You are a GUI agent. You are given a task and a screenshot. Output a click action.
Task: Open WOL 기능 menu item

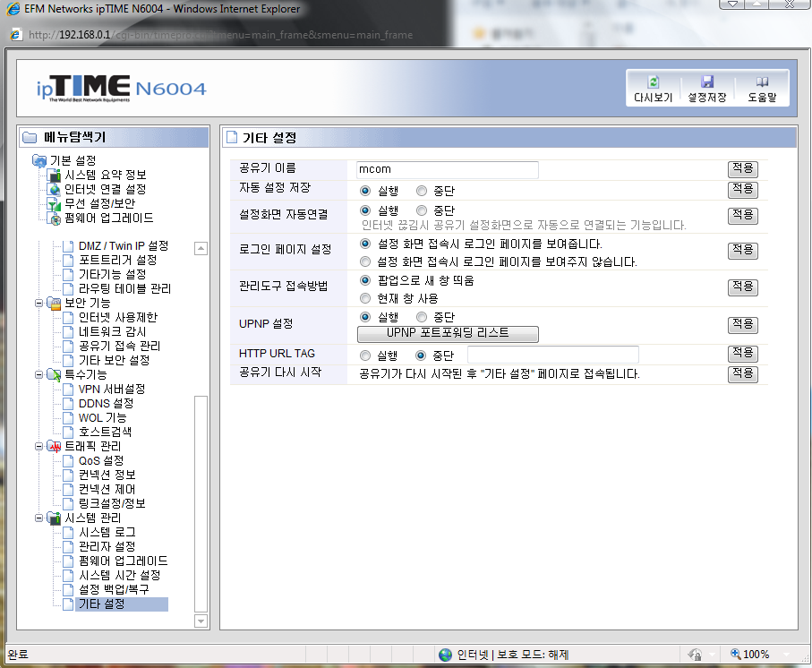tap(103, 417)
